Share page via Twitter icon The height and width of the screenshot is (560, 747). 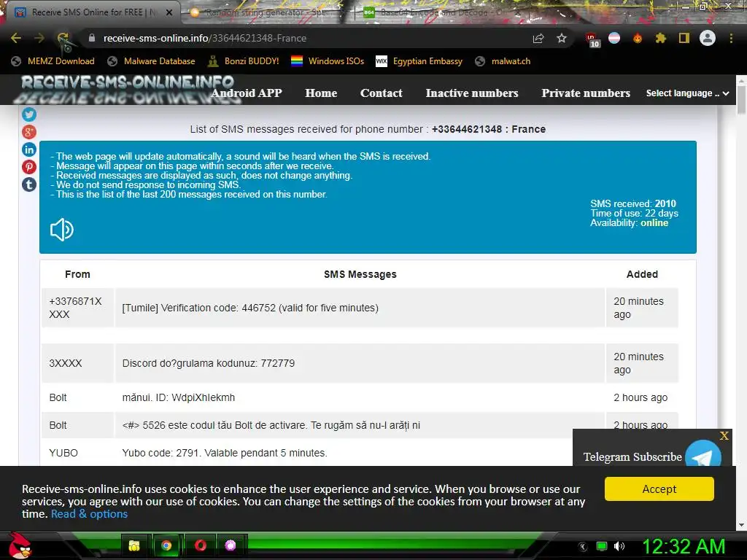pos(29,114)
